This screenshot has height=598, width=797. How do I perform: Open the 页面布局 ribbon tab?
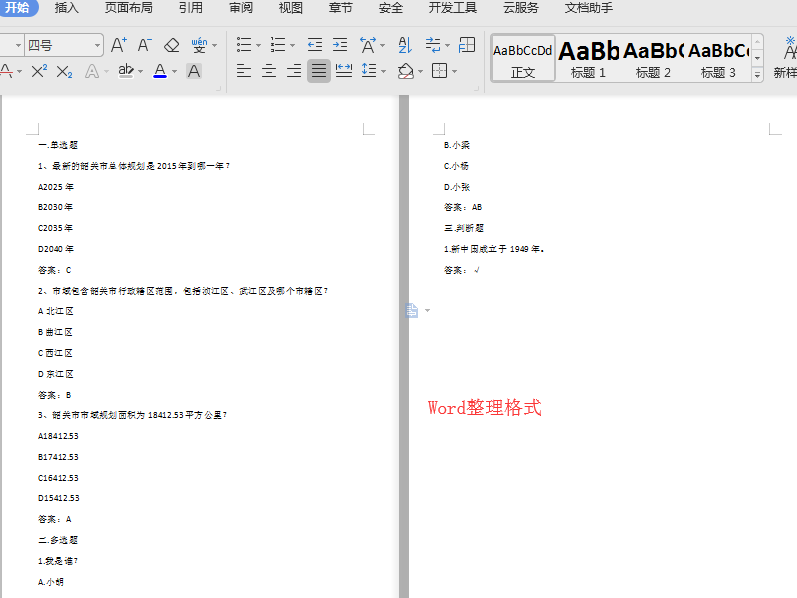click(128, 8)
